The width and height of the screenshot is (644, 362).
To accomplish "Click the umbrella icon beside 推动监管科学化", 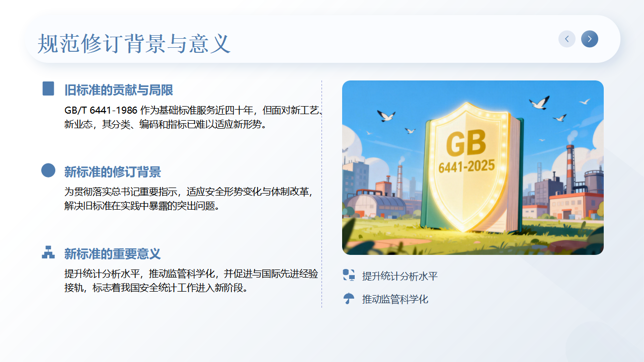I will tap(349, 299).
